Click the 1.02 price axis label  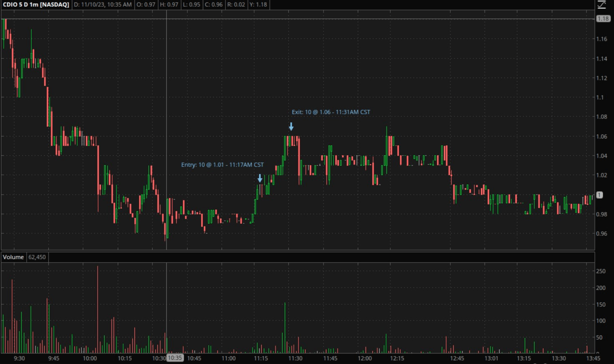point(602,175)
